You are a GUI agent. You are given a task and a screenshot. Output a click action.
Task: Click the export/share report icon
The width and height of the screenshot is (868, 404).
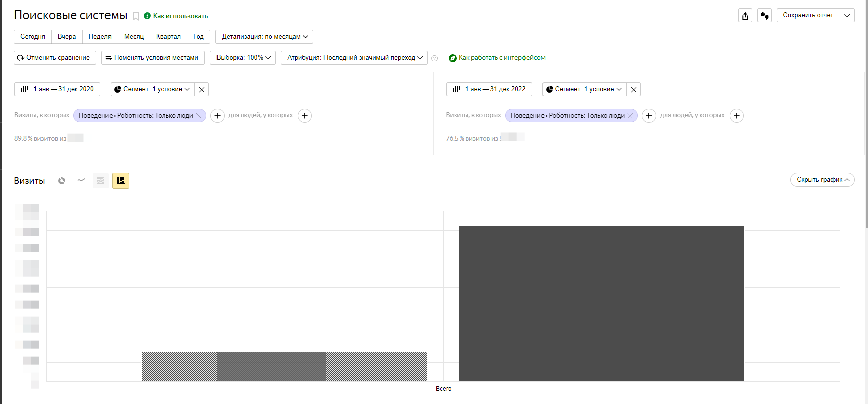coord(745,16)
